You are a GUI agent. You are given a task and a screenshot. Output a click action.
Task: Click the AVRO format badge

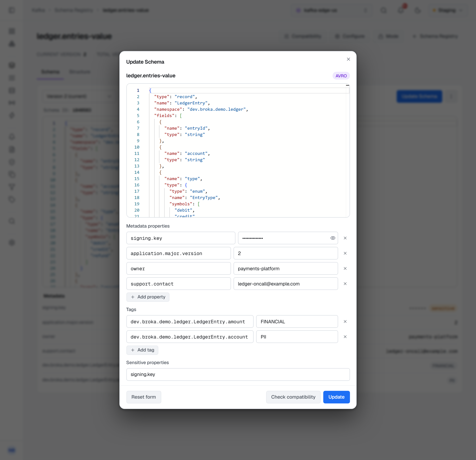click(x=341, y=76)
